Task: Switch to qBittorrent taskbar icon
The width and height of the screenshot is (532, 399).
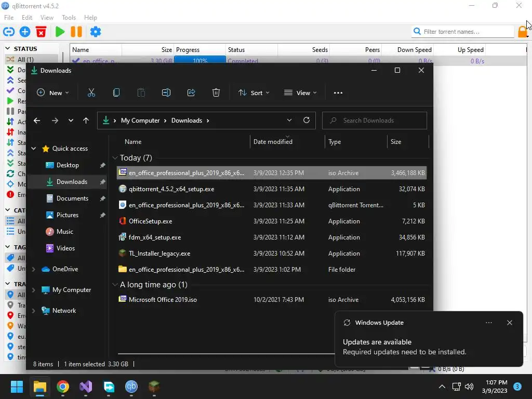Action: coord(131,387)
